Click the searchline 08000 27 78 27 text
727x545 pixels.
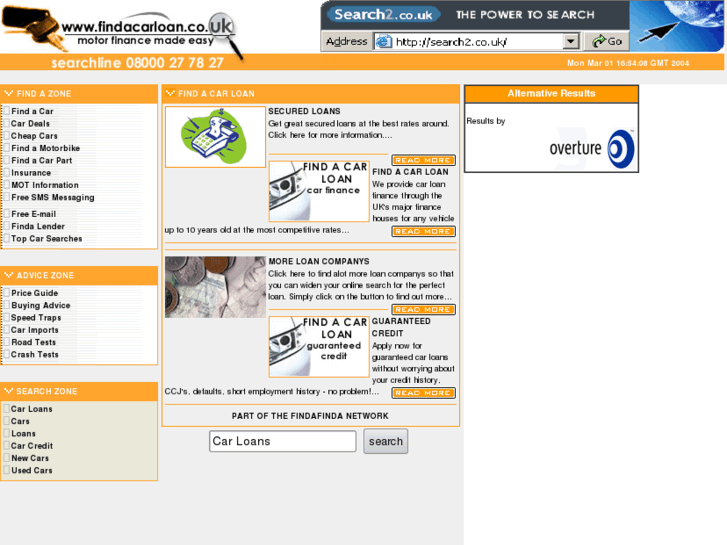137,63
